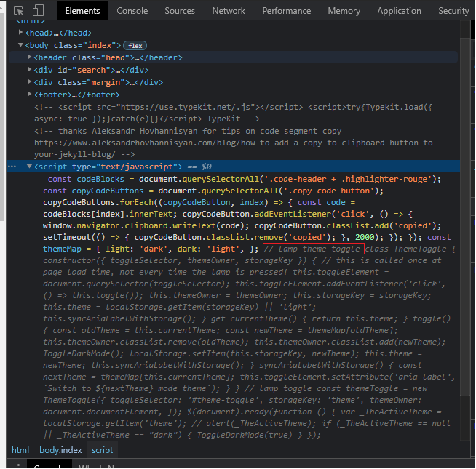Screen dimensions: 476x469
Task: Expand the div id search node
Action: pos(29,70)
